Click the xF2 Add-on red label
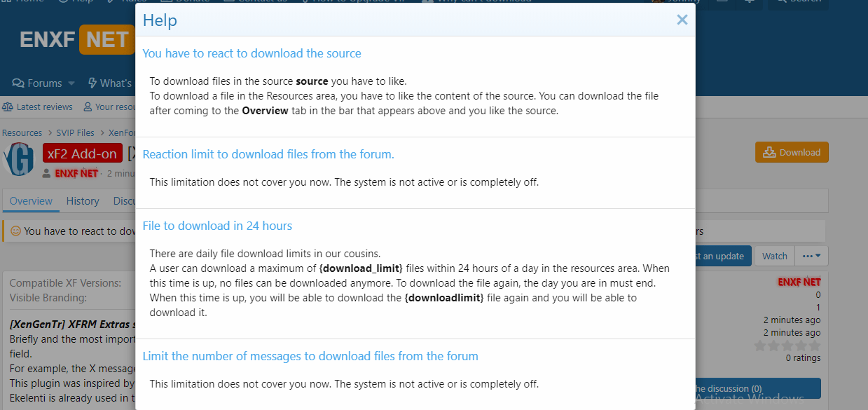 (82, 153)
